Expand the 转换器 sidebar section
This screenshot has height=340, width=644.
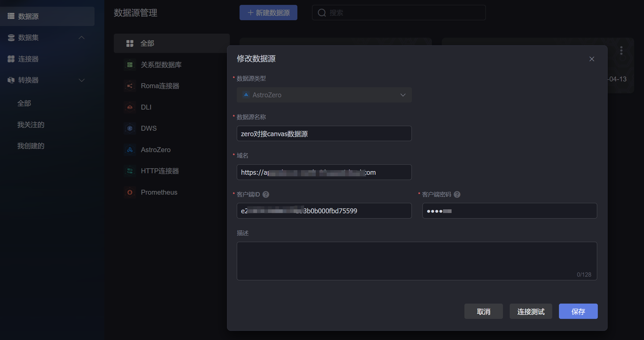[81, 80]
